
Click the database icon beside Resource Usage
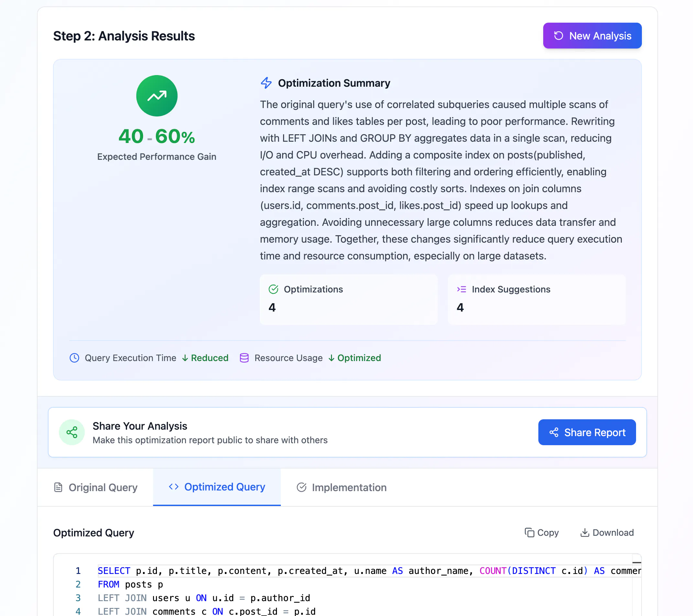pyautogui.click(x=244, y=358)
